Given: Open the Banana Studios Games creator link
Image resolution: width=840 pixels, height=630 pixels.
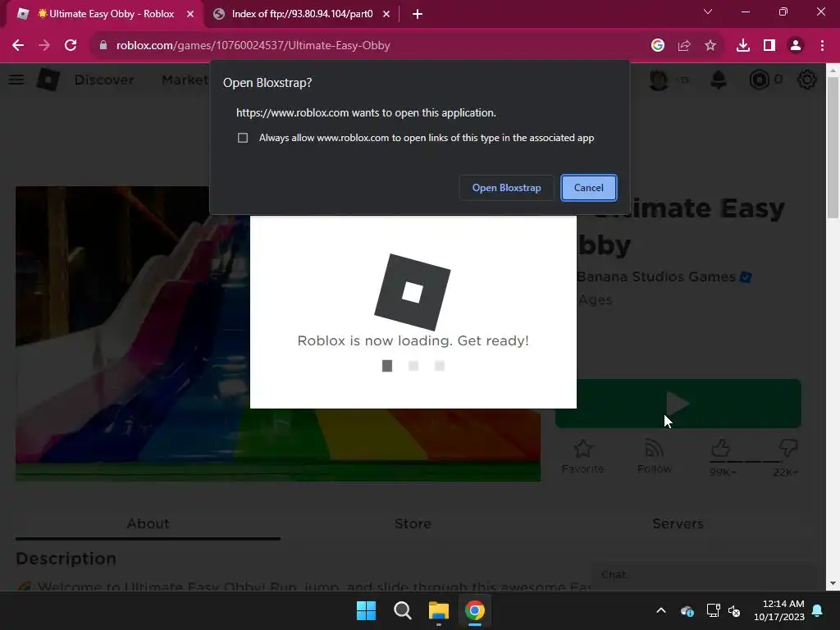Looking at the screenshot, I should click(655, 277).
